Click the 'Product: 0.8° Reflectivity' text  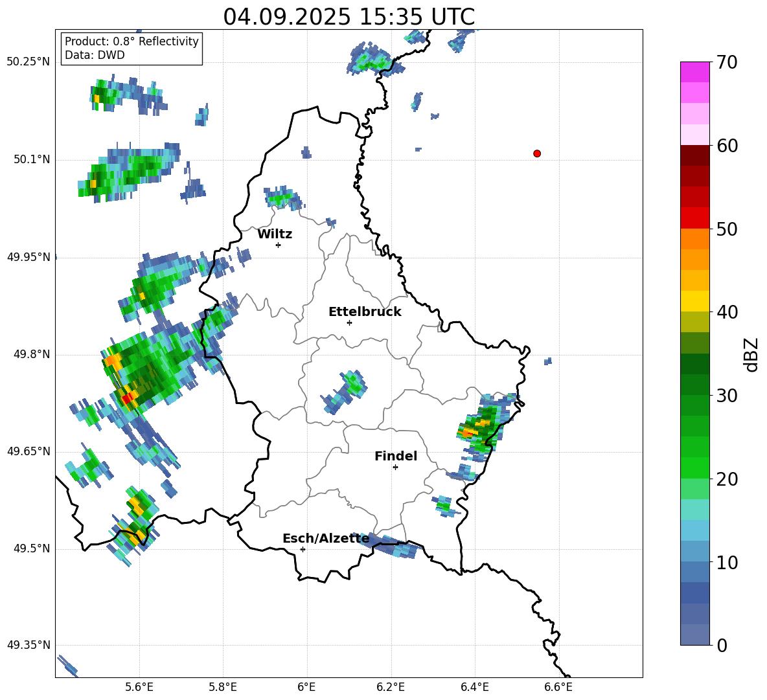pyautogui.click(x=132, y=41)
